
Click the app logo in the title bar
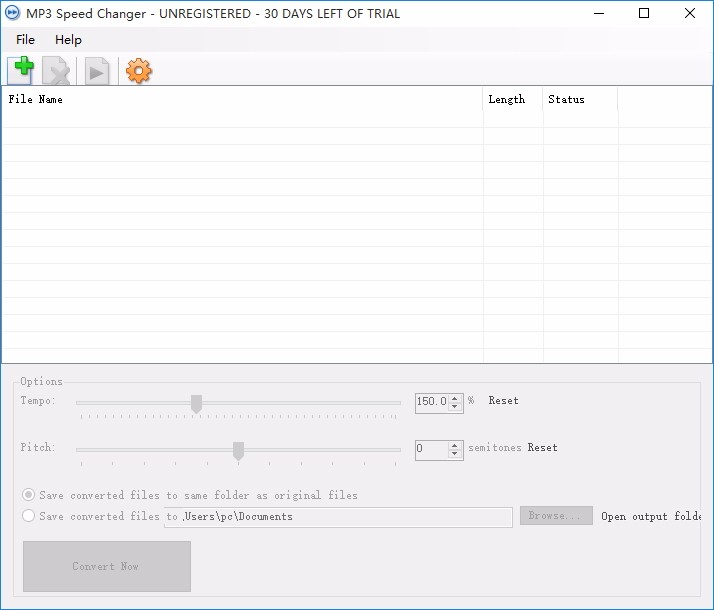click(12, 13)
